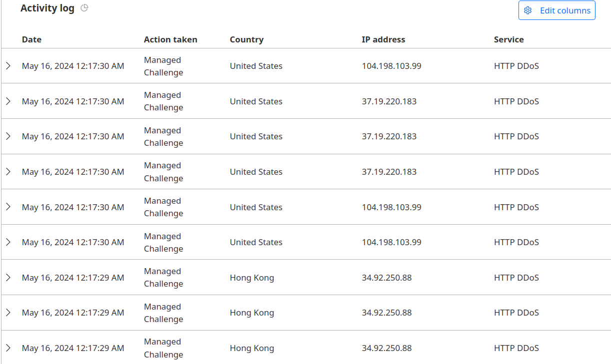
Task: Open the Edit columns button
Action: coord(556,10)
